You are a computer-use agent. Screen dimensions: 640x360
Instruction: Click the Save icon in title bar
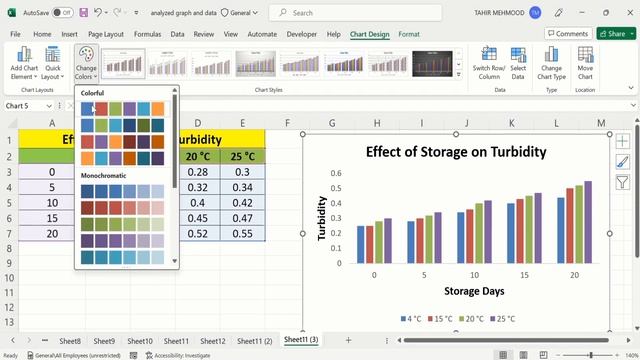click(x=84, y=13)
